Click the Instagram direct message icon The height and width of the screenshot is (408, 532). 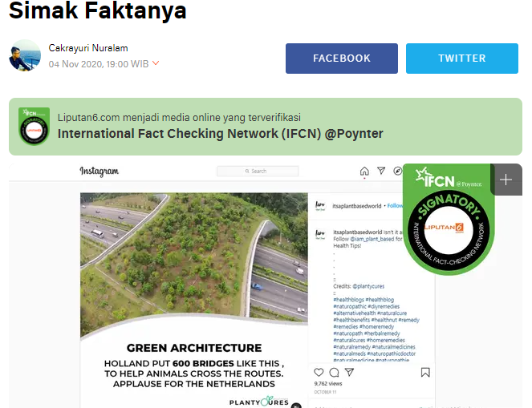[381, 171]
